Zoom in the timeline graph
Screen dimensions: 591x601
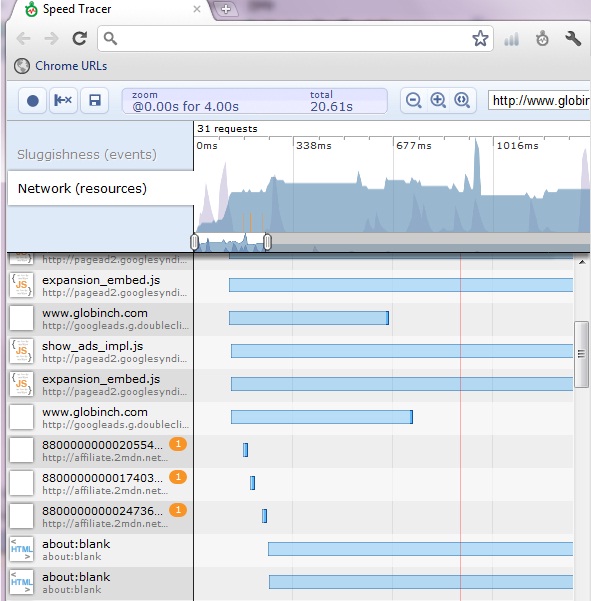[x=438, y=100]
